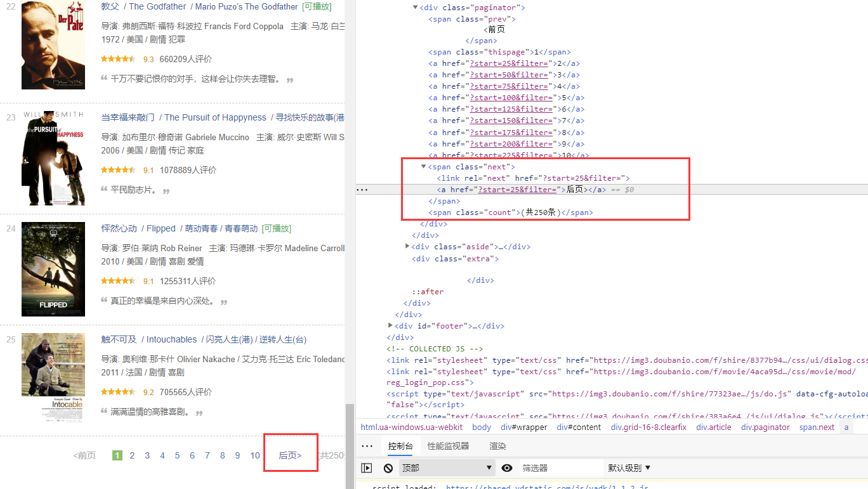Open the 顶部 JavaScript context dropdown

[447, 468]
